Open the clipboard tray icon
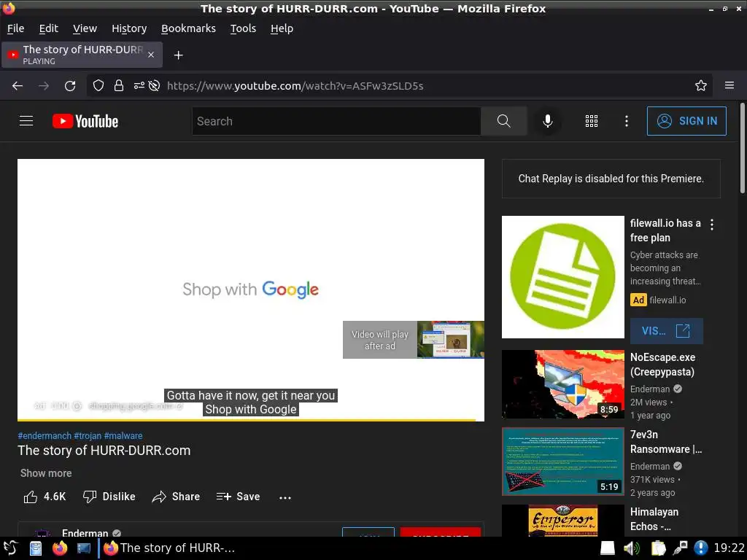 click(658, 548)
